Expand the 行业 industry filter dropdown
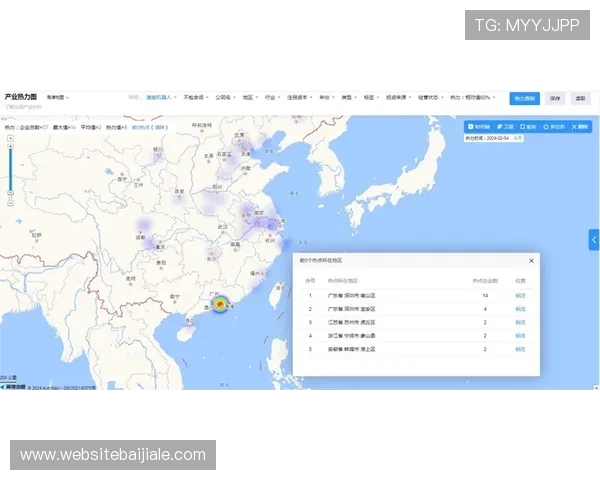600x480 pixels. 271,98
